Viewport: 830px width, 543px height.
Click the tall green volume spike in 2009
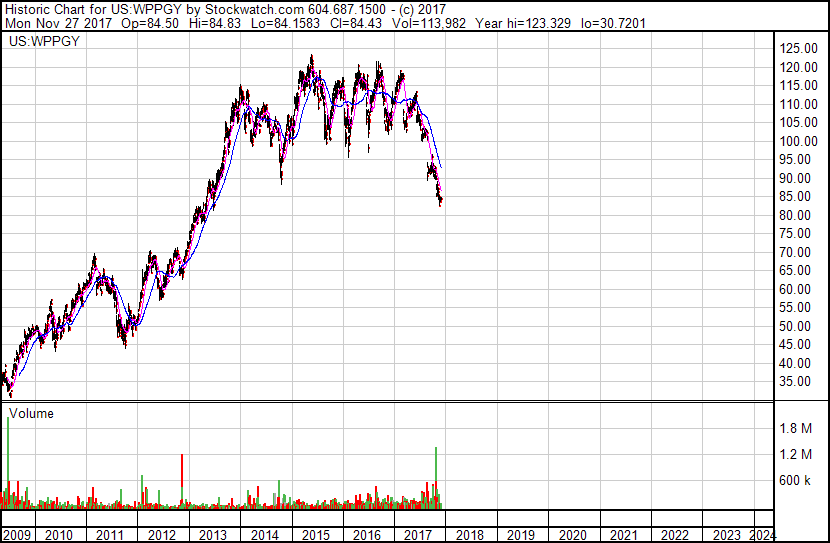point(8,463)
